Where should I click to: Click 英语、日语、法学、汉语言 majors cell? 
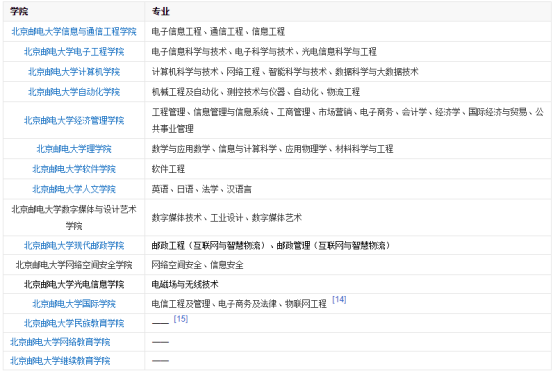click(201, 189)
